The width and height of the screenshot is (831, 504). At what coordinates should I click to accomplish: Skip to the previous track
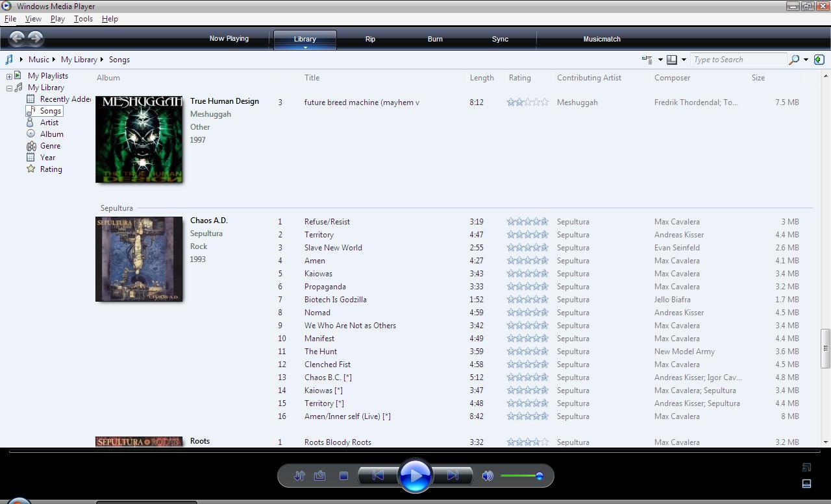[378, 476]
